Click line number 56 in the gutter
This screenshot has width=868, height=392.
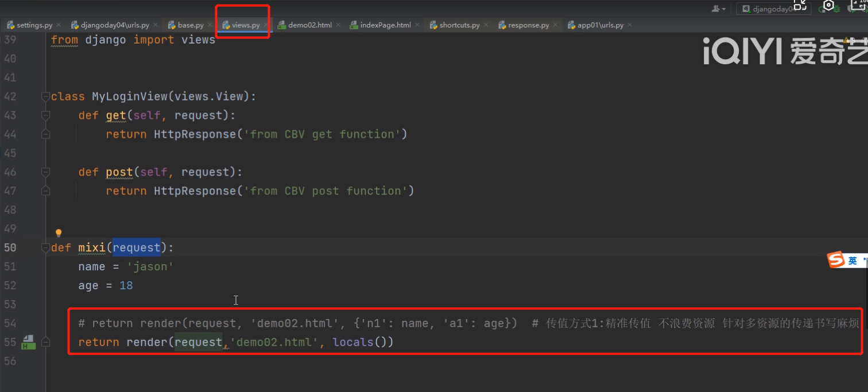pyautogui.click(x=10, y=361)
